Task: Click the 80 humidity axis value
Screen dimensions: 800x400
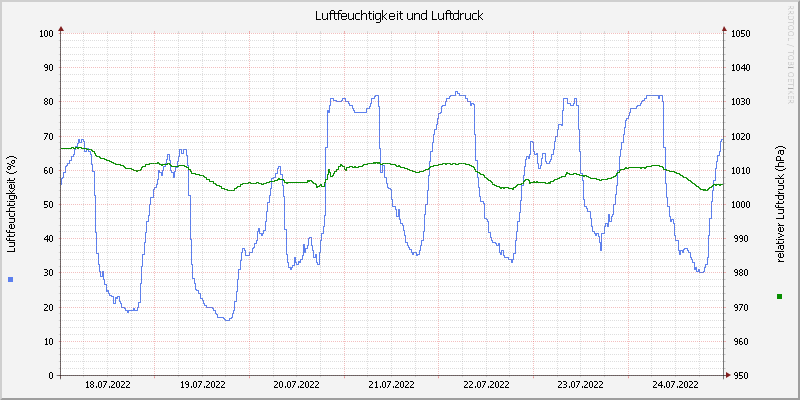Action: point(48,102)
